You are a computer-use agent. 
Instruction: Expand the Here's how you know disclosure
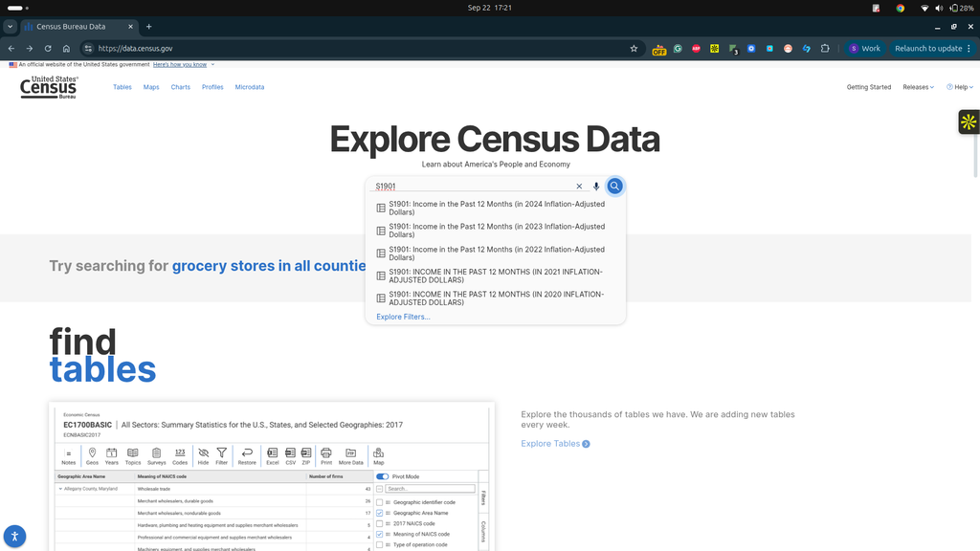tap(180, 64)
